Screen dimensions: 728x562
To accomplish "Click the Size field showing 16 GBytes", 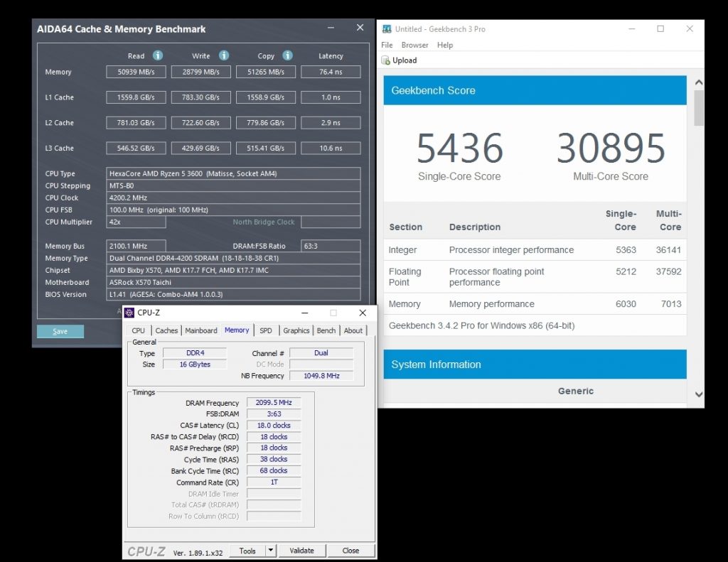I will click(195, 364).
